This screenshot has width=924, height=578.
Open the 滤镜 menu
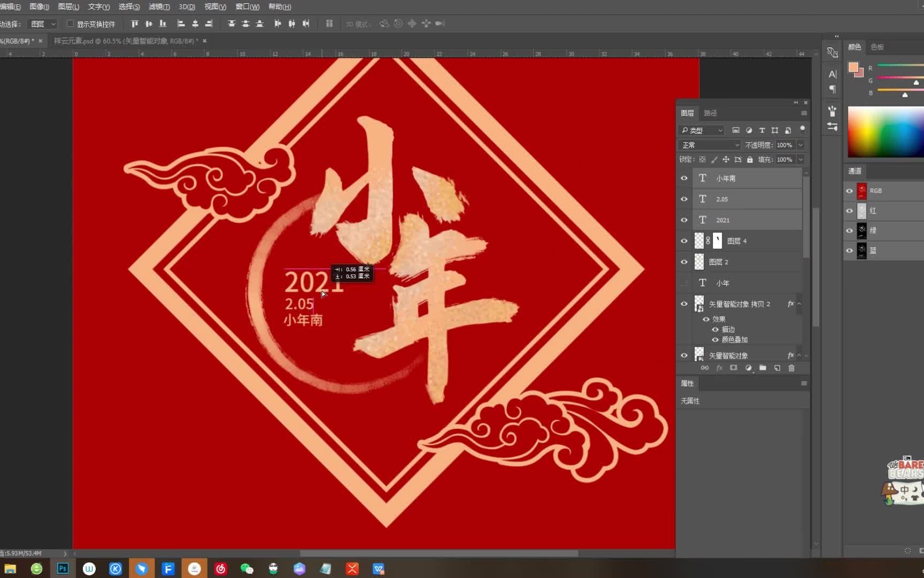[x=158, y=6]
